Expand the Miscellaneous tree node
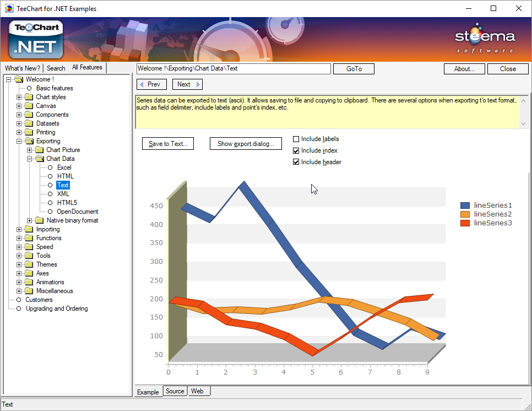This screenshot has height=411, width=532. (19, 291)
